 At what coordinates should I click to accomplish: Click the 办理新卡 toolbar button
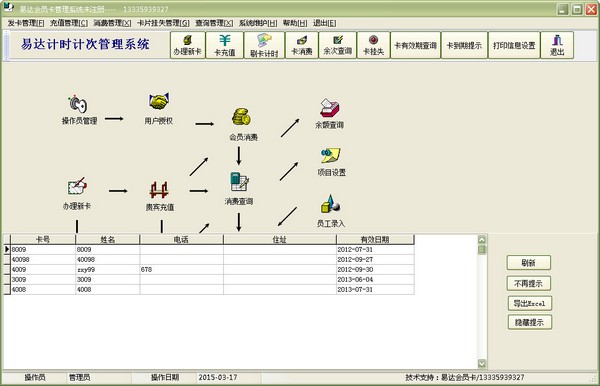click(x=188, y=45)
